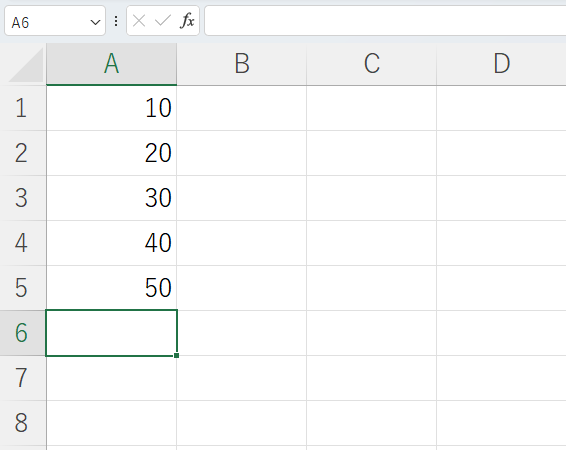Select cell A3 containing 30

point(112,198)
